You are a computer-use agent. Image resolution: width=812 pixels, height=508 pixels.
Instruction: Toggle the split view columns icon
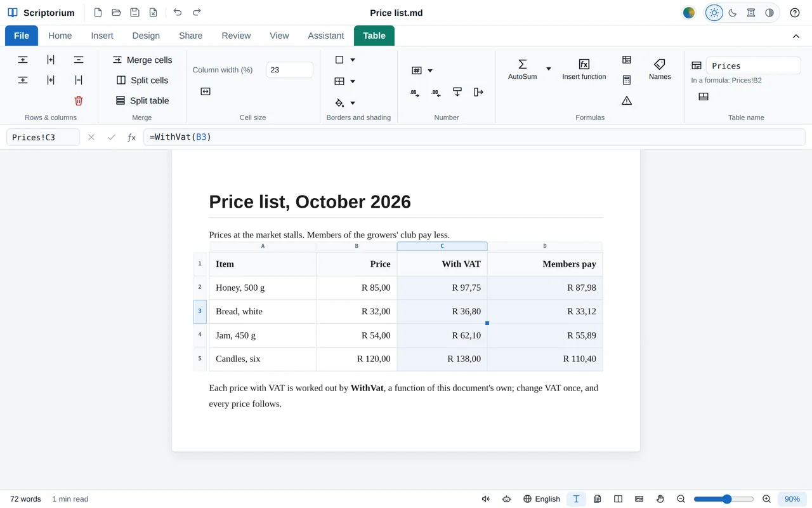(x=618, y=499)
